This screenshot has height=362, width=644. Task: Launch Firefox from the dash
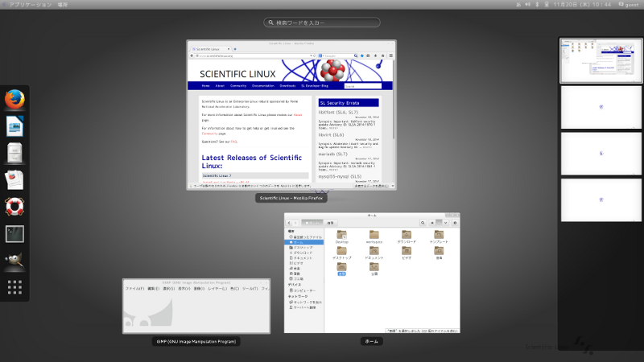pyautogui.click(x=14, y=99)
